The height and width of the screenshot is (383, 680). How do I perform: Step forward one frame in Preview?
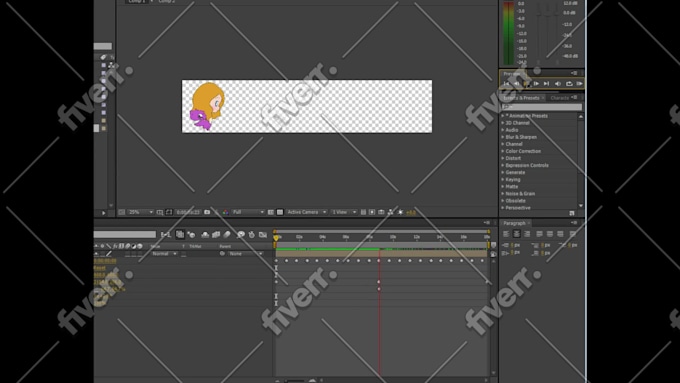[x=536, y=84]
